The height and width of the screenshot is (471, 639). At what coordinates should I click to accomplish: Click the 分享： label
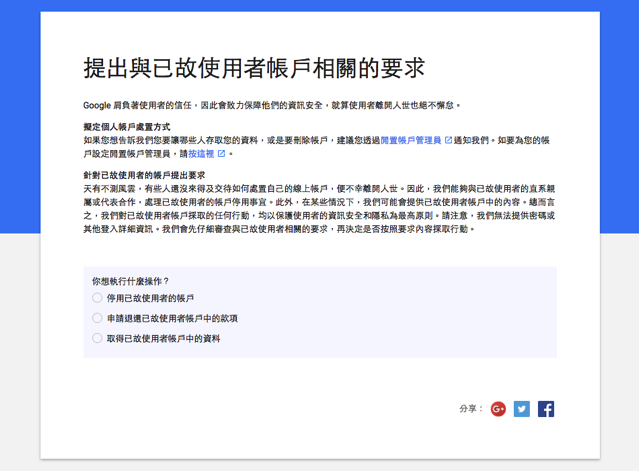click(471, 409)
